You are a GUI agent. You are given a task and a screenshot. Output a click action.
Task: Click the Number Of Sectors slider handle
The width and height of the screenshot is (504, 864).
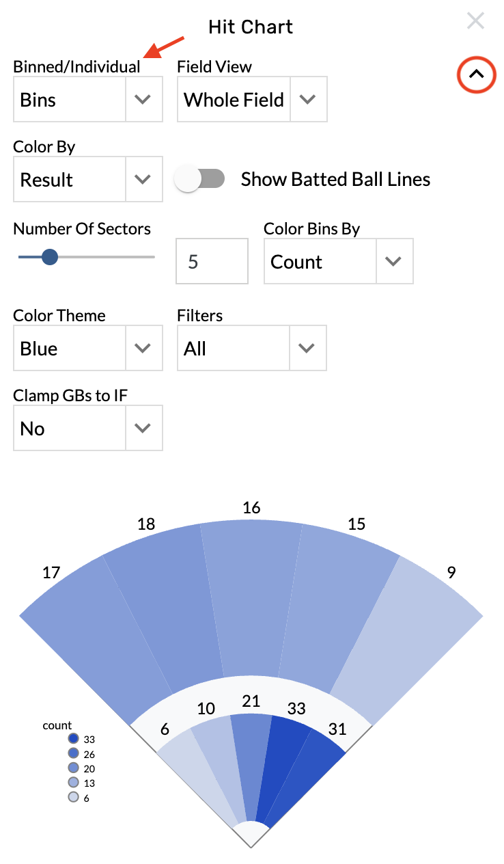[49, 257]
